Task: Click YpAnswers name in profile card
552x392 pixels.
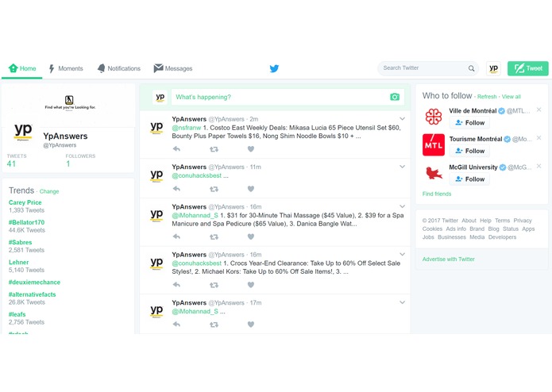Action: (65, 136)
